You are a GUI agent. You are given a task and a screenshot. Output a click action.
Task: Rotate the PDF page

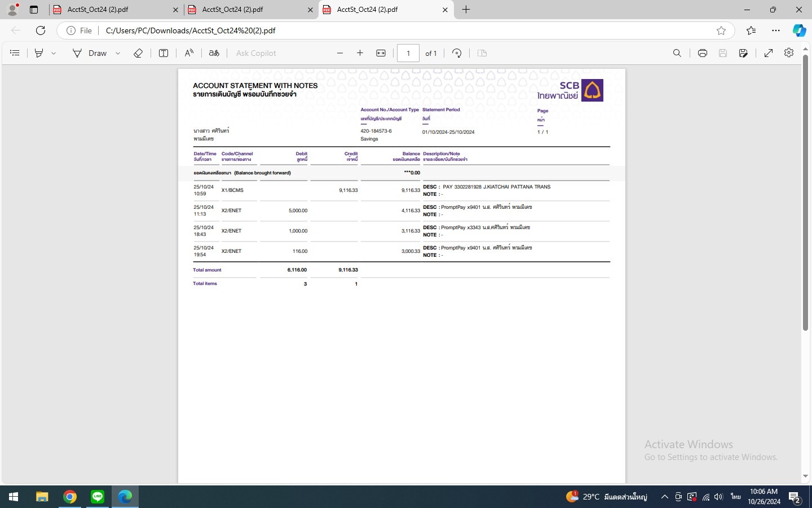pyautogui.click(x=457, y=53)
